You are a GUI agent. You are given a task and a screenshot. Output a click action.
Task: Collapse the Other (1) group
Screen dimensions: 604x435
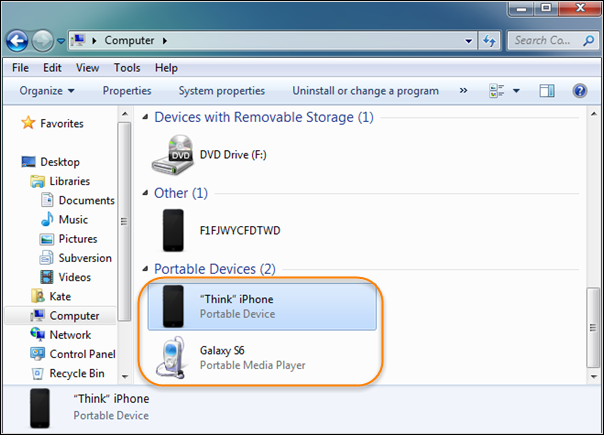pos(145,193)
